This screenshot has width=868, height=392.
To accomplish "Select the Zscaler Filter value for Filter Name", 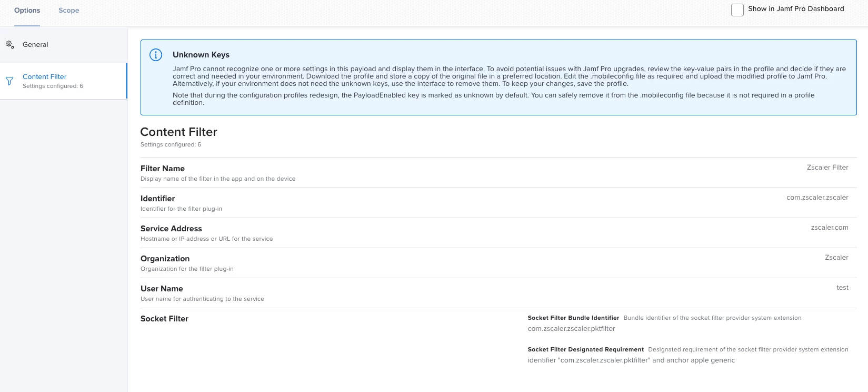I will (827, 168).
